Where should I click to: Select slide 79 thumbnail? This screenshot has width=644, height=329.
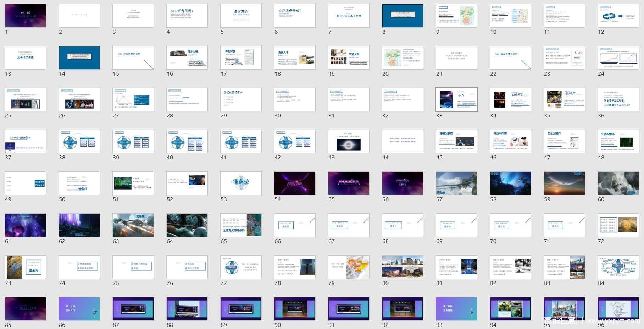point(349,267)
